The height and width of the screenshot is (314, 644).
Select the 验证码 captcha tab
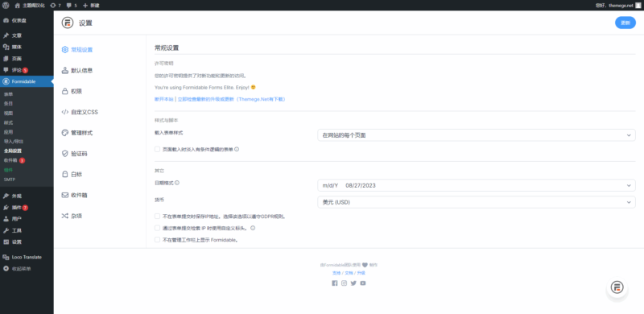[x=74, y=154]
